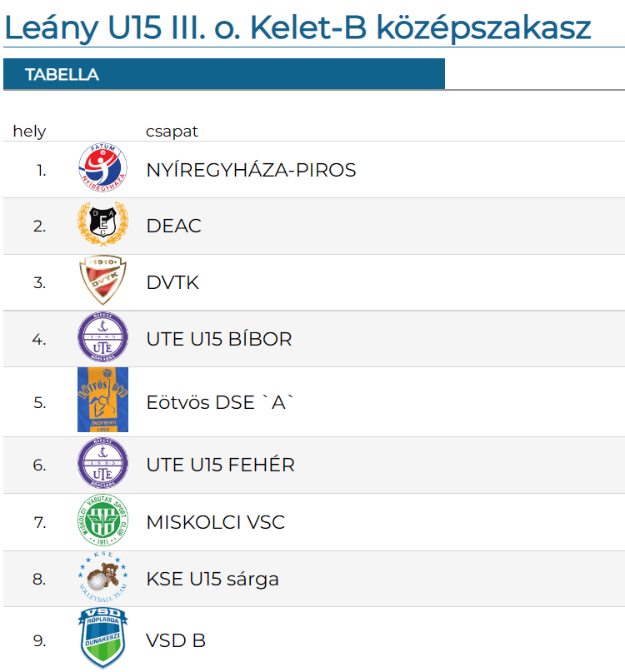This screenshot has width=625, height=672.
Task: Click the KSE volleyball bear logo
Action: pos(102,577)
